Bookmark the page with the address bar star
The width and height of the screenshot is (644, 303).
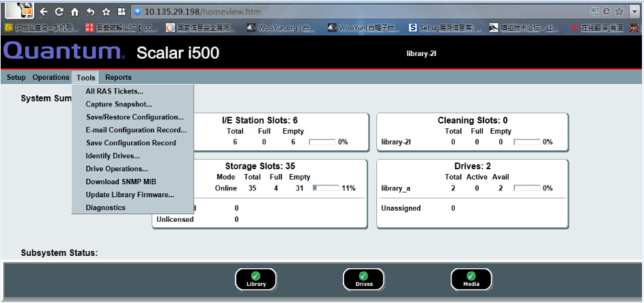[619, 12]
